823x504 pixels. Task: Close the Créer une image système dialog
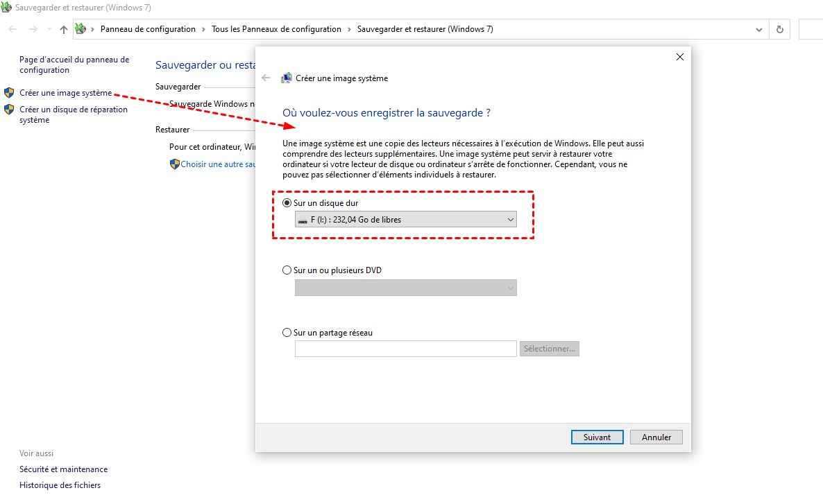680,57
